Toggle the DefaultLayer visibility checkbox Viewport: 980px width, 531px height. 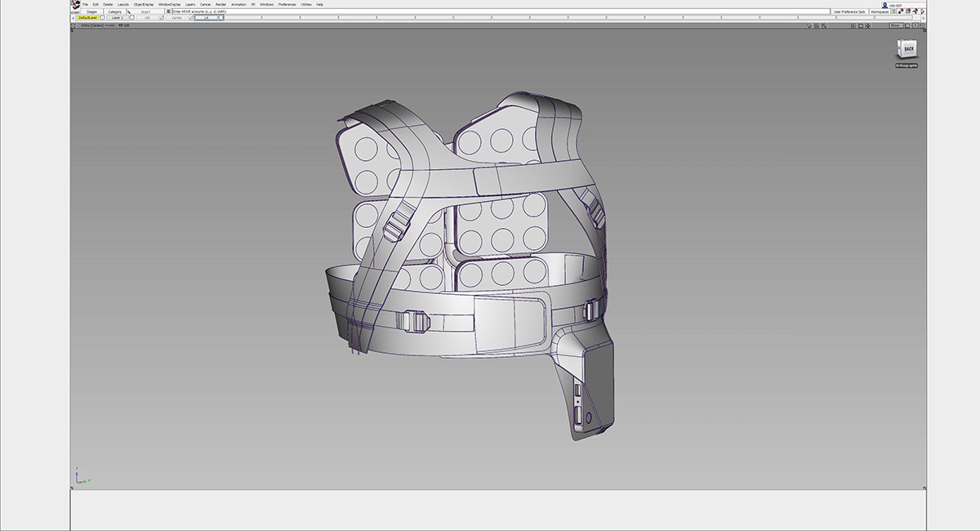pyautogui.click(x=104, y=18)
